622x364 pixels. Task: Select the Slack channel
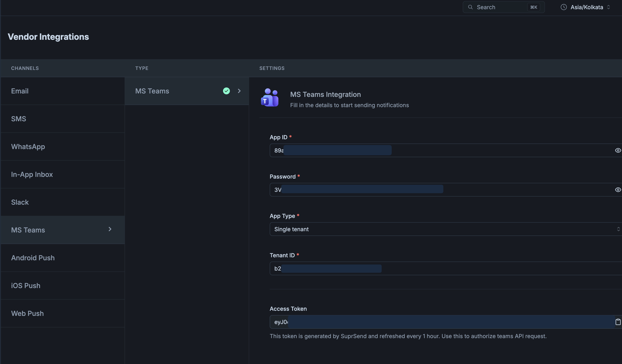tap(63, 202)
